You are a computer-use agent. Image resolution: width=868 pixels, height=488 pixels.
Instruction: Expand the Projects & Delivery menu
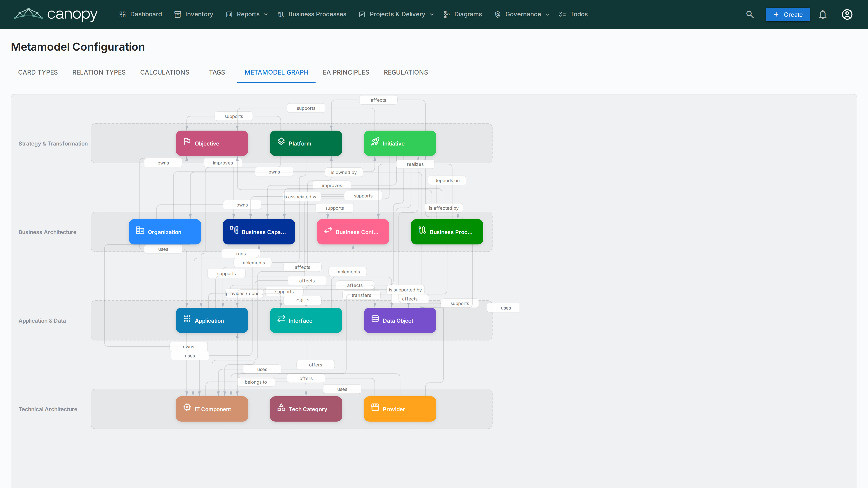pos(396,14)
